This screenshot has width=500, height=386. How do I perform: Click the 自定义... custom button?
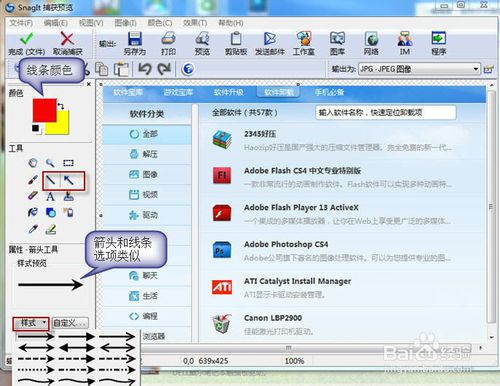70,323
